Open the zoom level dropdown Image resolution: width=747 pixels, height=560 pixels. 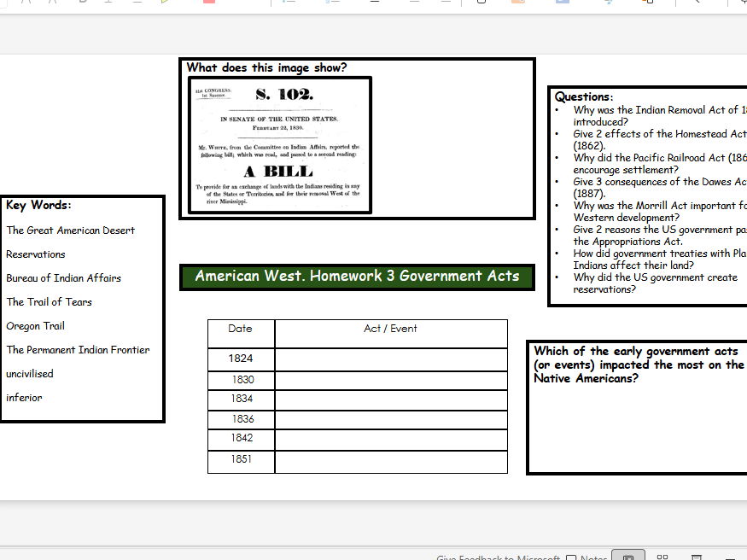(742, 557)
